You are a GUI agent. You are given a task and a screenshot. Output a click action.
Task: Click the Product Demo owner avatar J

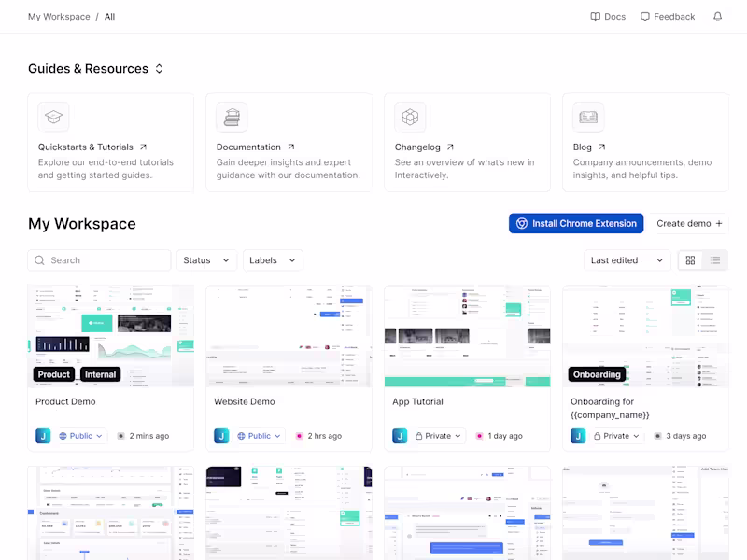click(x=43, y=436)
